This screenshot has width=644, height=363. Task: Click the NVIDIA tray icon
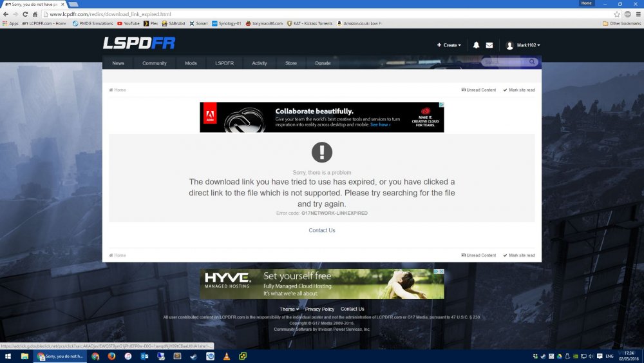tap(575, 356)
